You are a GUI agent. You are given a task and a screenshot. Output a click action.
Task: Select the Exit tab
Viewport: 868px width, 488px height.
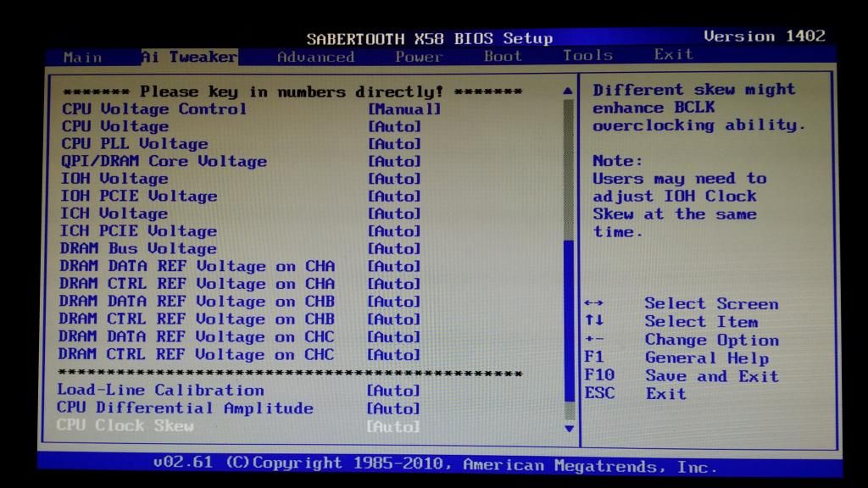(673, 54)
